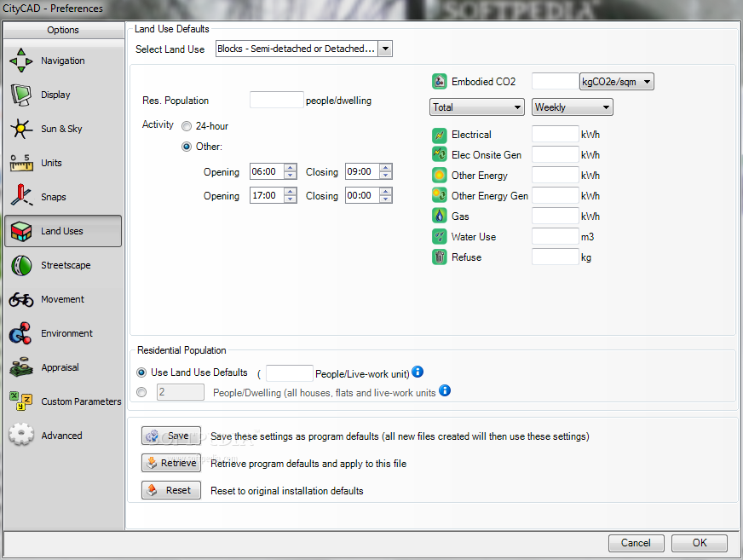
Task: Click the Other Energy Gen kWh field
Action: 556,195
